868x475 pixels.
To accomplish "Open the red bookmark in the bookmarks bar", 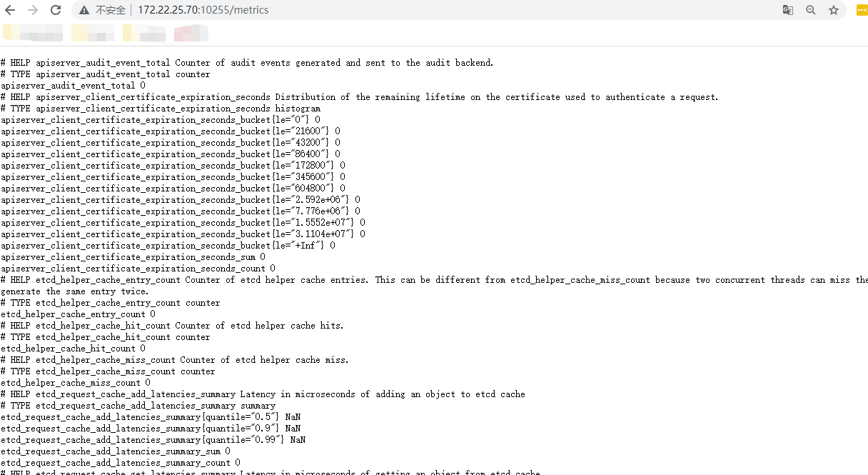I will coord(191,33).
